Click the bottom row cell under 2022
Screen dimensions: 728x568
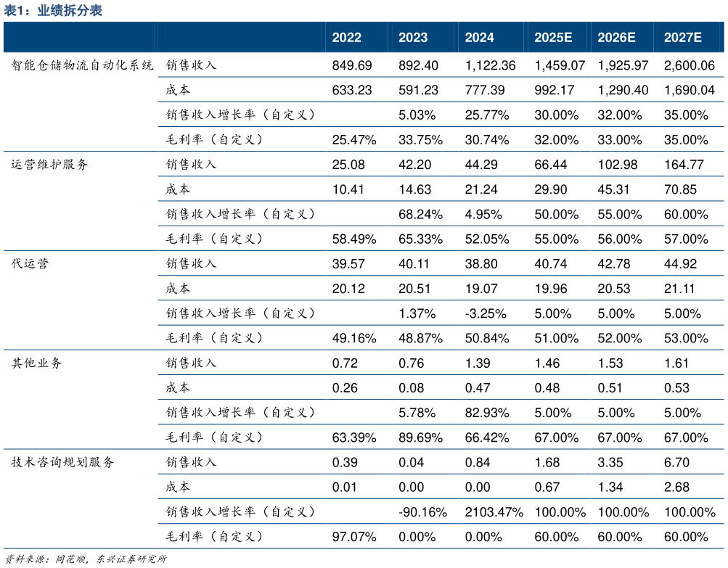(346, 536)
